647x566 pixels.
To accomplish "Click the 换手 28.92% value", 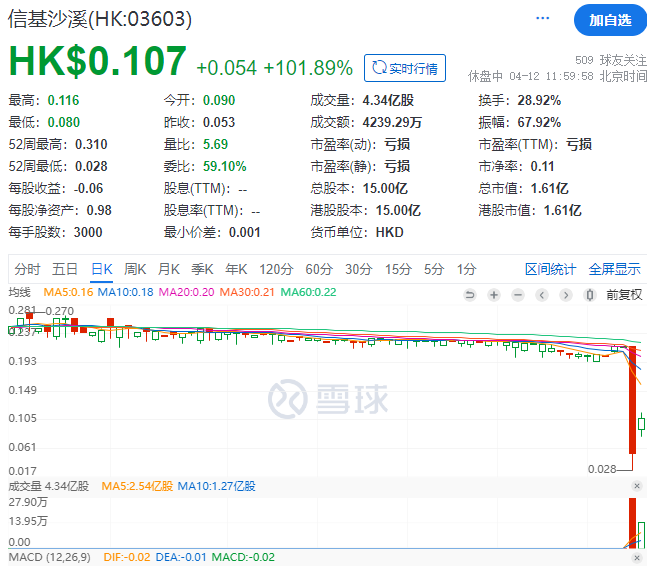I will [x=539, y=100].
